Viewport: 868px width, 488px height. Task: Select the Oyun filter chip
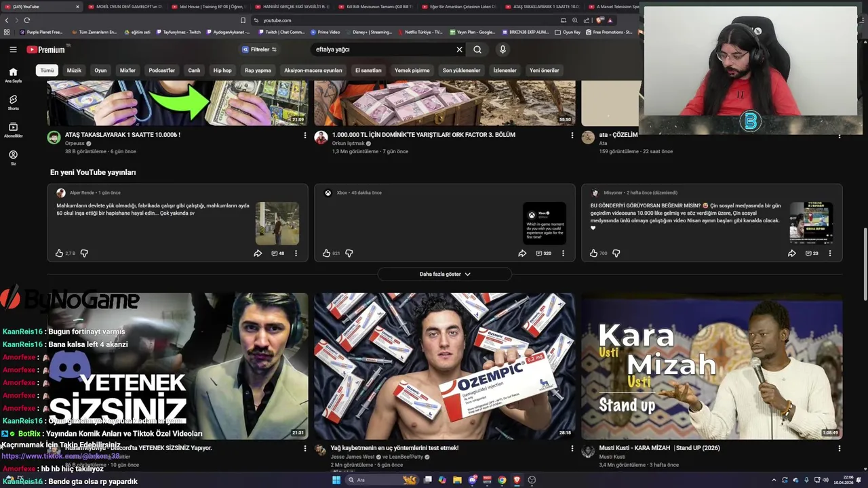click(x=100, y=70)
